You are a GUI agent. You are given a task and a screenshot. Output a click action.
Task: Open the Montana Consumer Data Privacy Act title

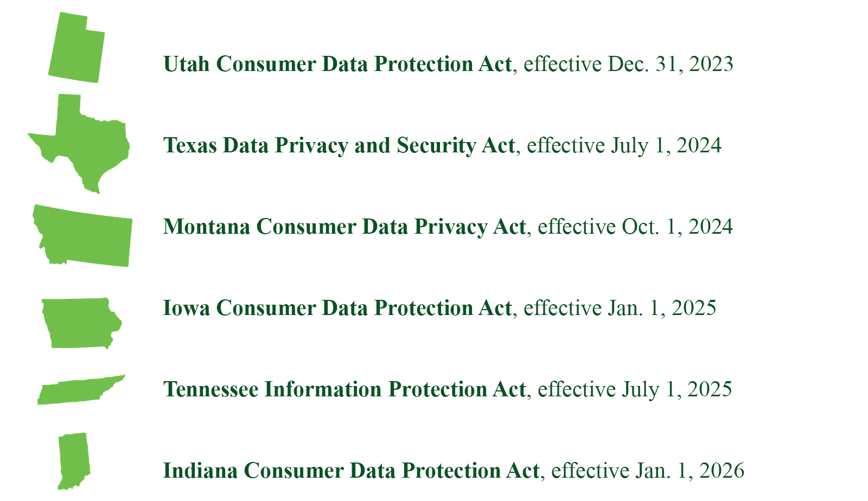344,227
